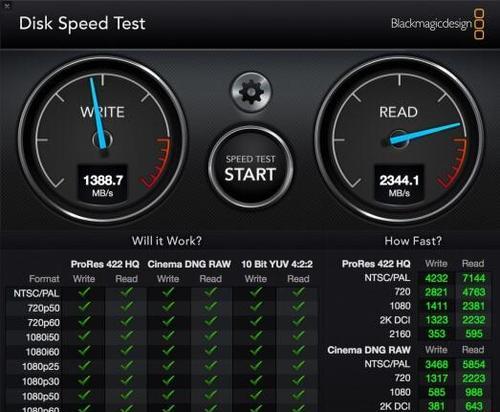Viewport: 500px width, 412px height.
Task: Open settings with the gear icon
Action: (x=251, y=91)
